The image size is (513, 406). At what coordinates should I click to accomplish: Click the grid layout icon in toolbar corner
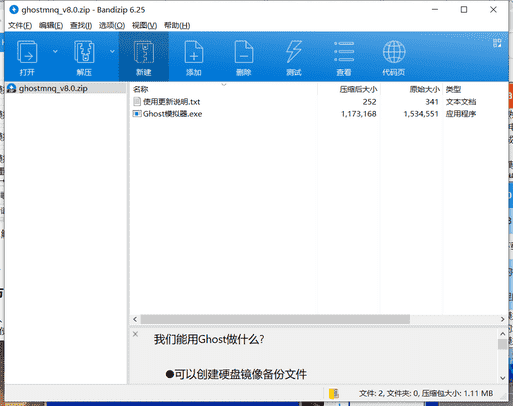pyautogui.click(x=497, y=43)
